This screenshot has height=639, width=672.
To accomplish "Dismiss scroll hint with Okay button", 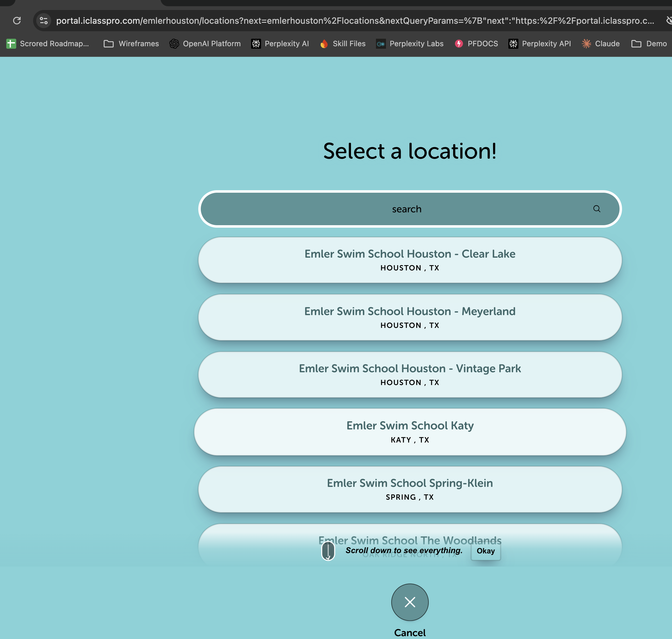I will tap(485, 551).
